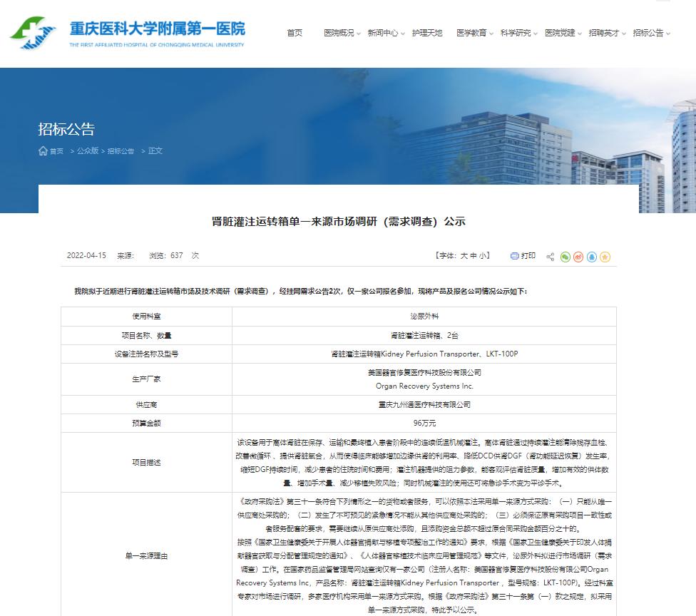Open the 医院党建 menu
The width and height of the screenshot is (696, 616).
point(560,33)
